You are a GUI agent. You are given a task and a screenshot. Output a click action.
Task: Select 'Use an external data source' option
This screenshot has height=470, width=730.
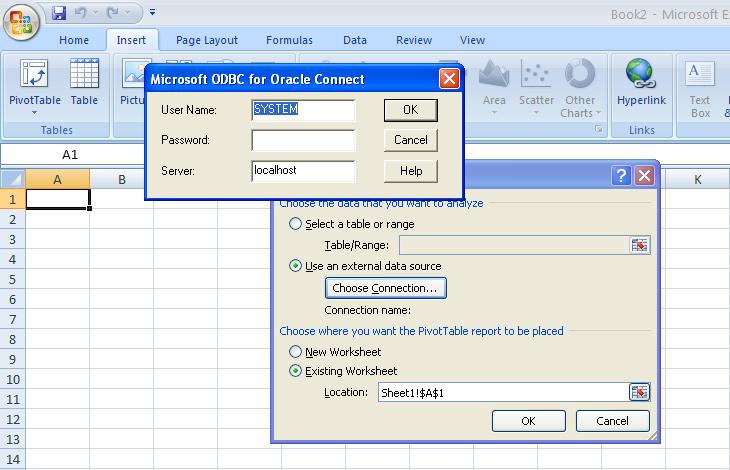295,266
